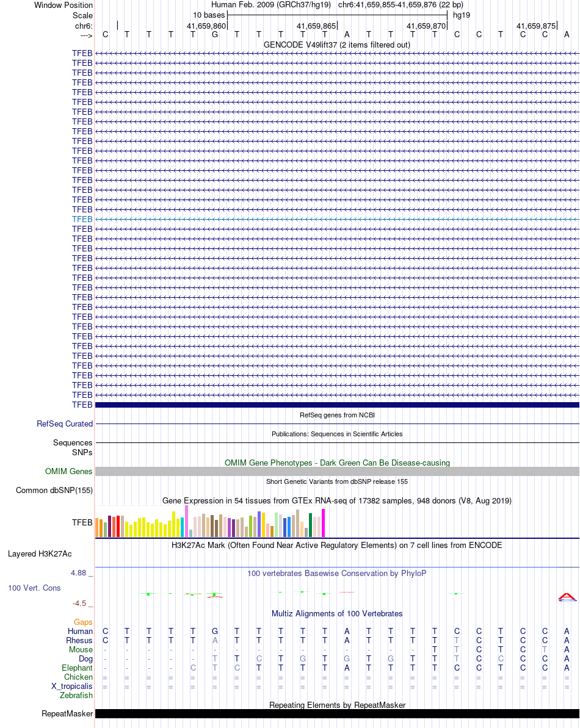Click the red A glyph in PhyloP track
This screenshot has height=728, width=580.
pos(567,597)
